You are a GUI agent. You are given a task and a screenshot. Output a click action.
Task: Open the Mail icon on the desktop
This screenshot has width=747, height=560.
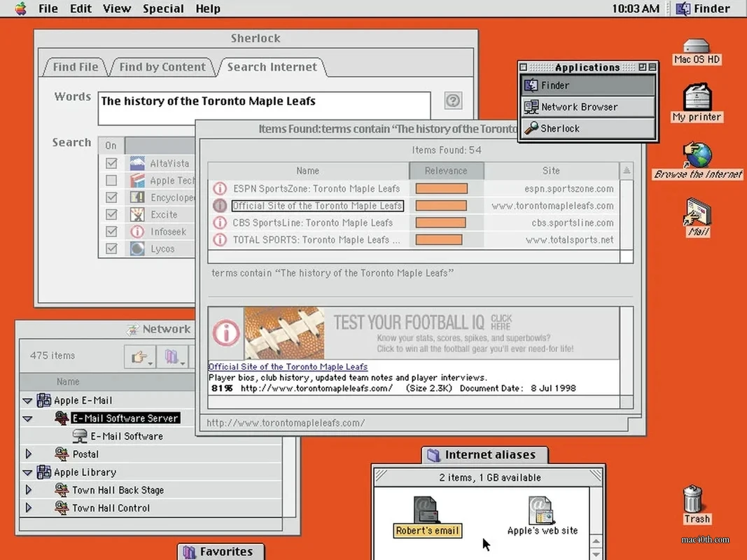[697, 213]
